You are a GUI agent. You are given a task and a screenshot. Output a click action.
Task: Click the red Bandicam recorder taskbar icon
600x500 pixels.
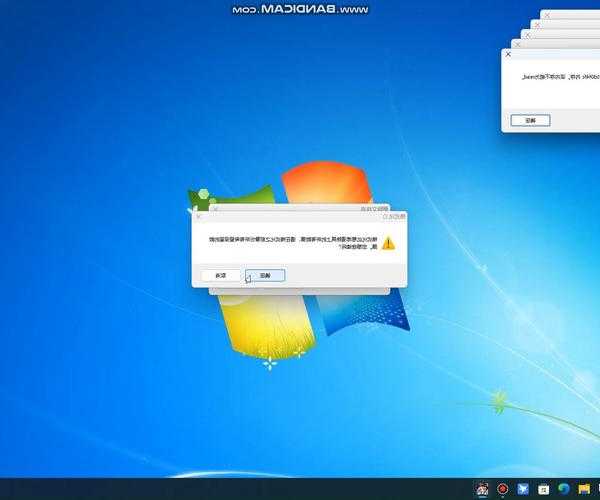tap(502, 489)
